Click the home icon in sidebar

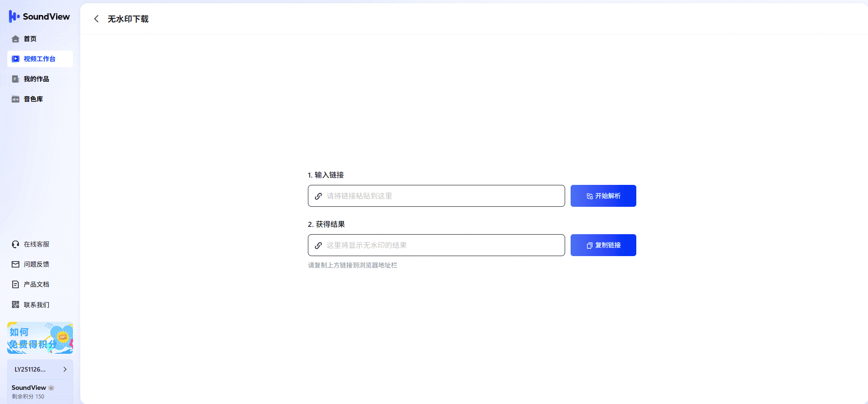click(x=16, y=39)
